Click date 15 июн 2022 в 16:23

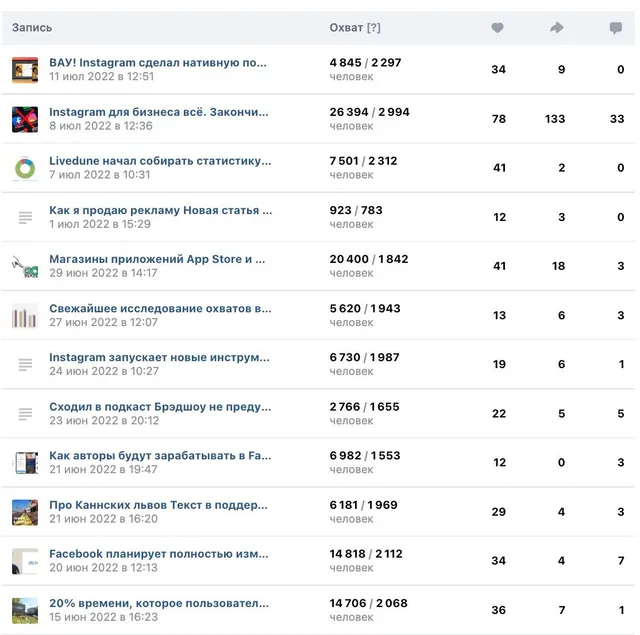click(x=103, y=617)
